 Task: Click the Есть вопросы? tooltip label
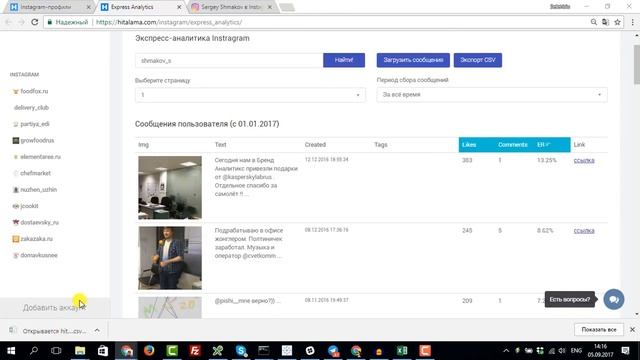pos(569,299)
